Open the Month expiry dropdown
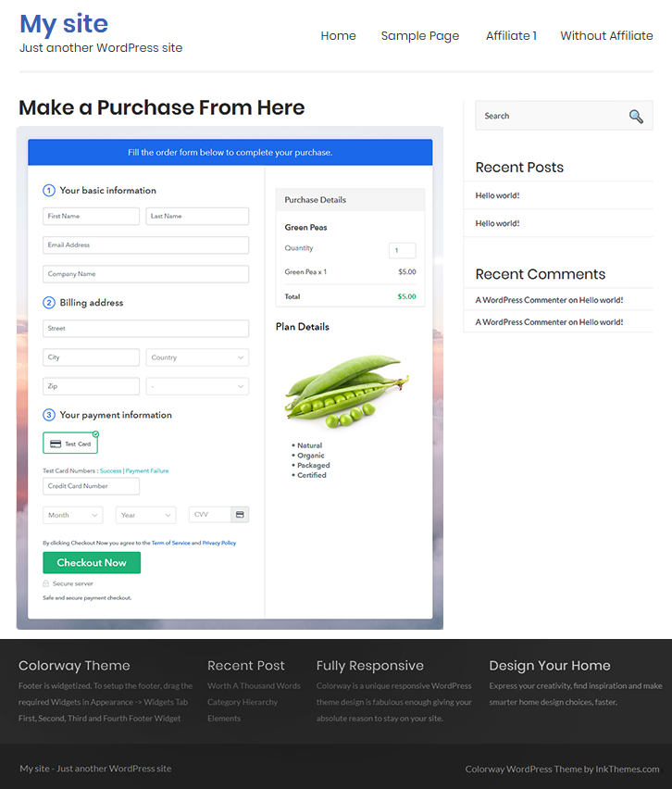The image size is (672, 789). [73, 515]
